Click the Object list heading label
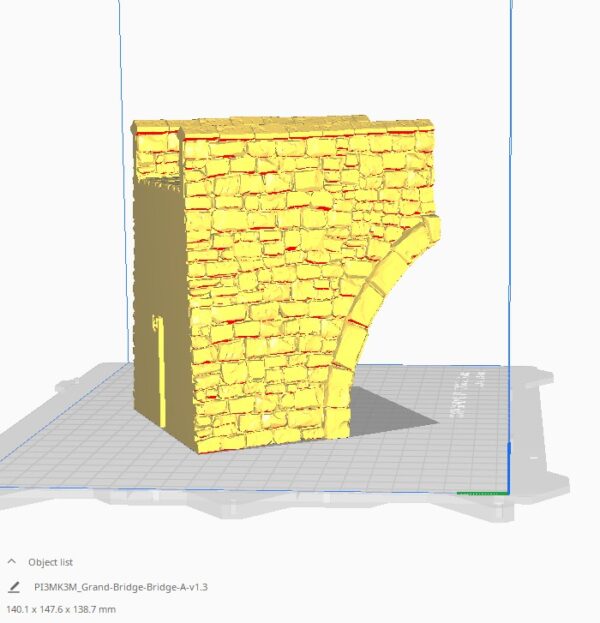Screen dimensions: 600x623 [52, 562]
